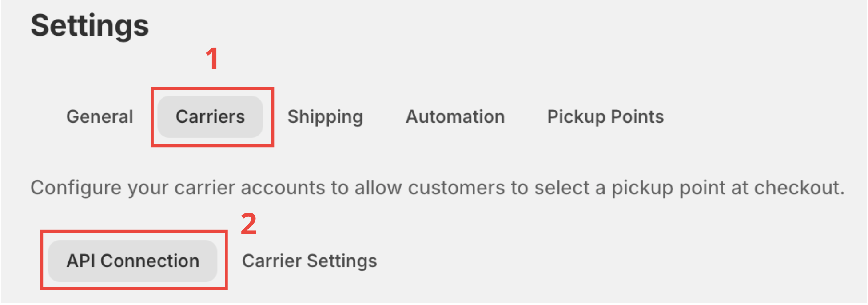
Task: Open Pickup Points configuration
Action: (605, 117)
